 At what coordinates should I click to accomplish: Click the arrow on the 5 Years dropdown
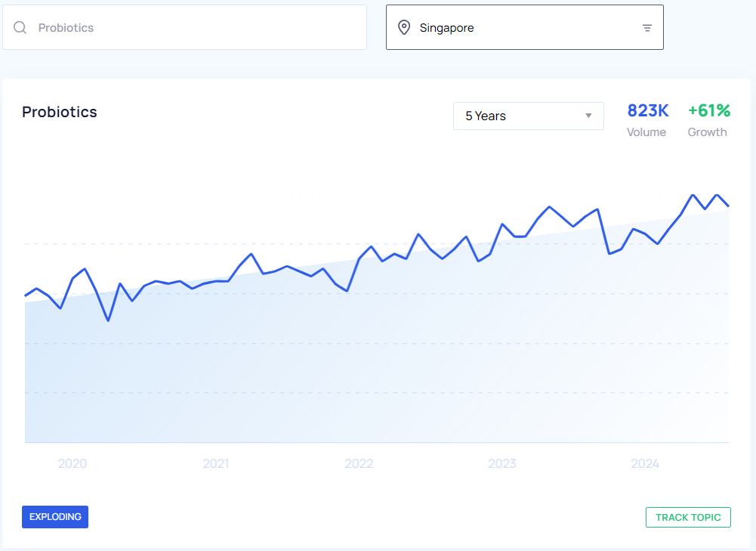coord(588,116)
